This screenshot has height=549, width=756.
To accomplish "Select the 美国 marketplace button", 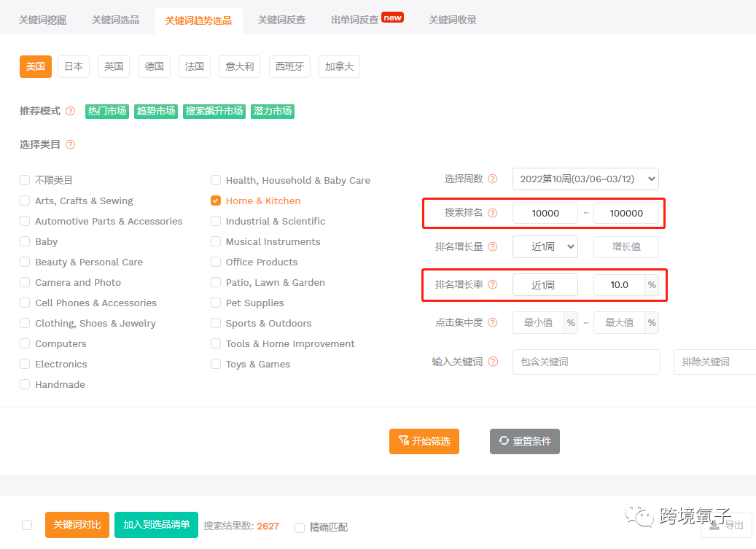I will click(x=36, y=66).
